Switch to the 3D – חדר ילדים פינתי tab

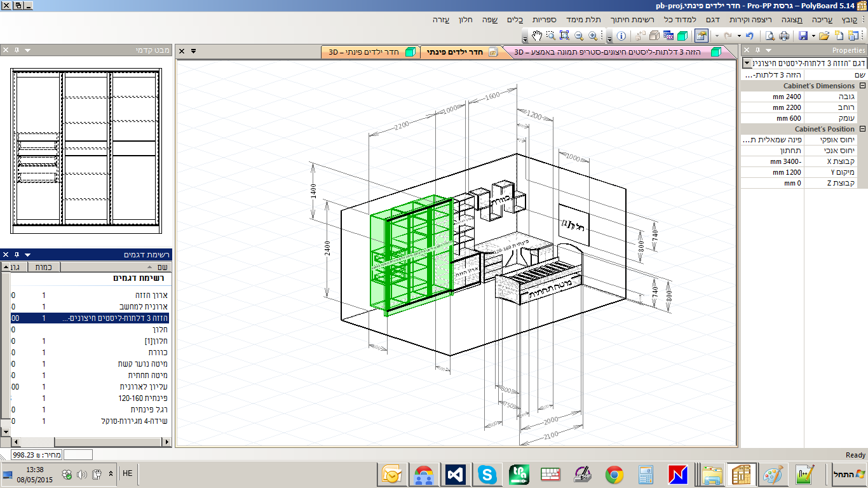tap(371, 52)
